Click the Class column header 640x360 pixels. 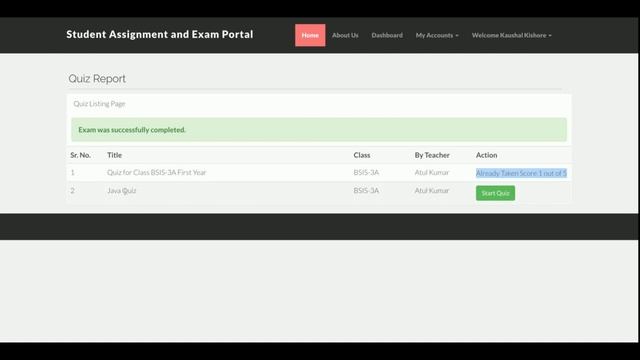coord(362,155)
